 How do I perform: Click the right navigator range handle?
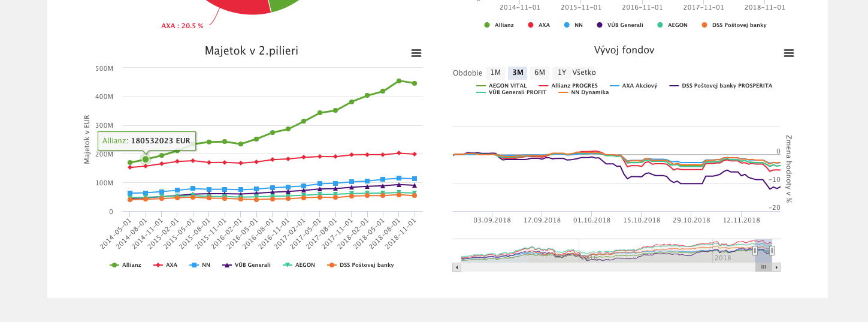click(772, 251)
